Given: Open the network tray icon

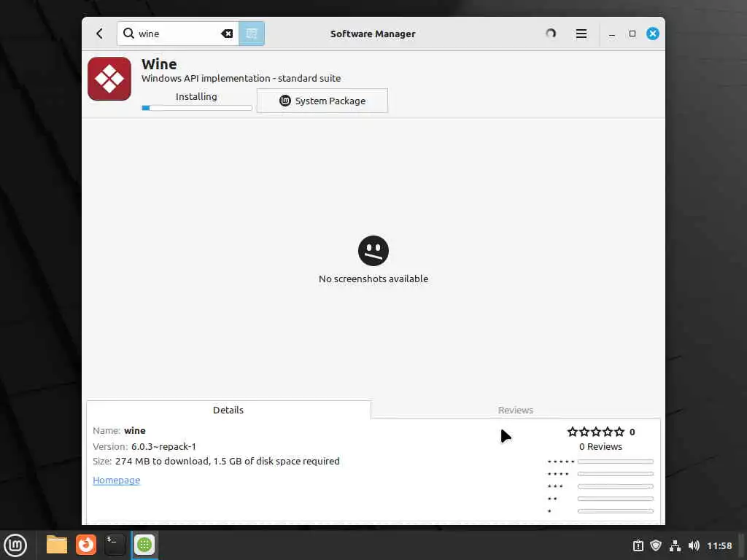Looking at the screenshot, I should pyautogui.click(x=675, y=545).
